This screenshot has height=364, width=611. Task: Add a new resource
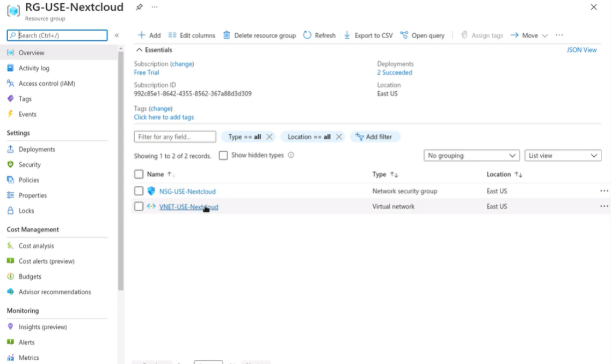[149, 35]
